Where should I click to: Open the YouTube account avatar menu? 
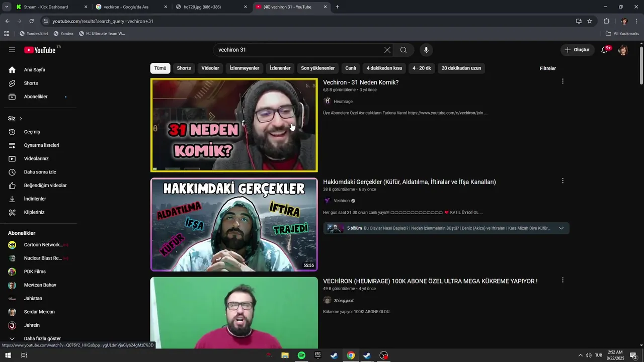point(623,50)
